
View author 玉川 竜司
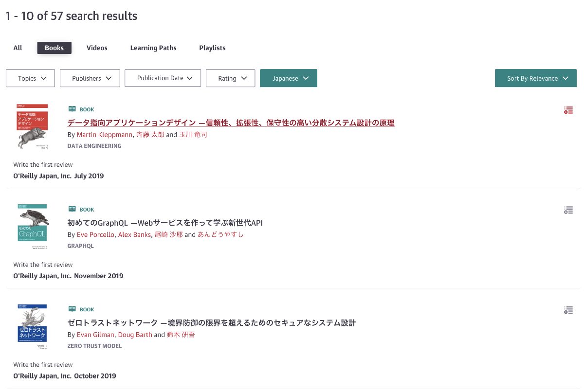pyautogui.click(x=193, y=135)
